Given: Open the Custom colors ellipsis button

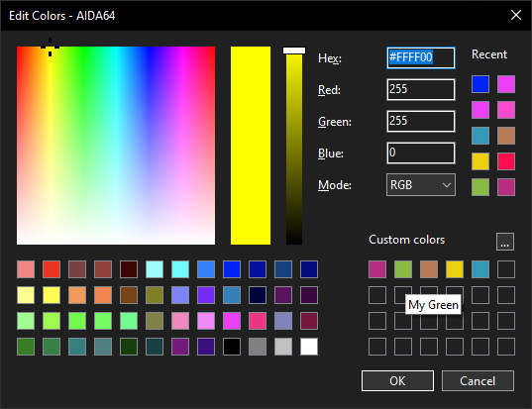Looking at the screenshot, I should 505,242.
